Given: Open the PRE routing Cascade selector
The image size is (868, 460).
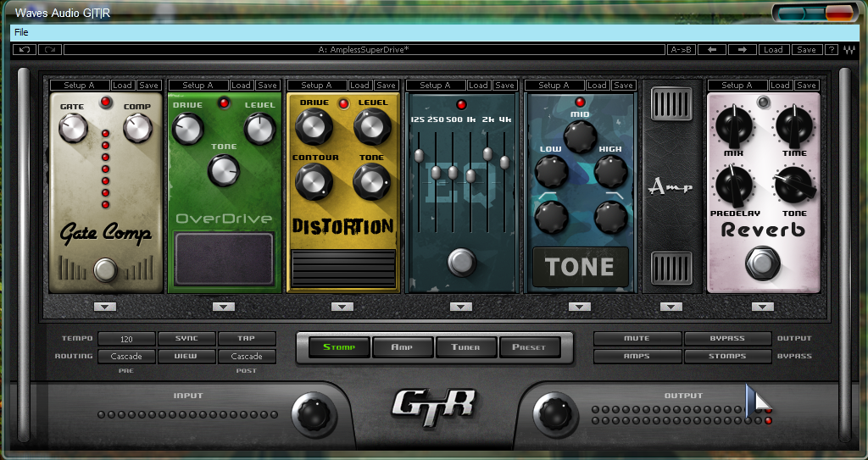Looking at the screenshot, I should 126,357.
